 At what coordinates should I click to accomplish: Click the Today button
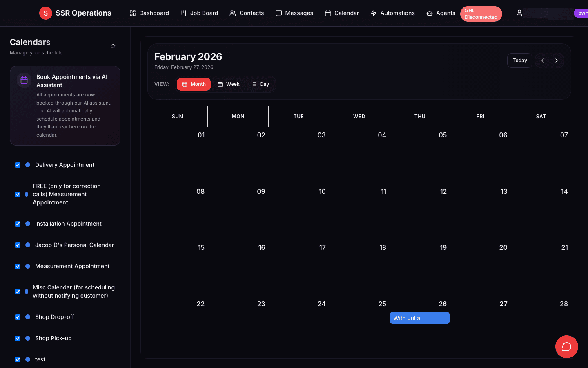point(519,60)
